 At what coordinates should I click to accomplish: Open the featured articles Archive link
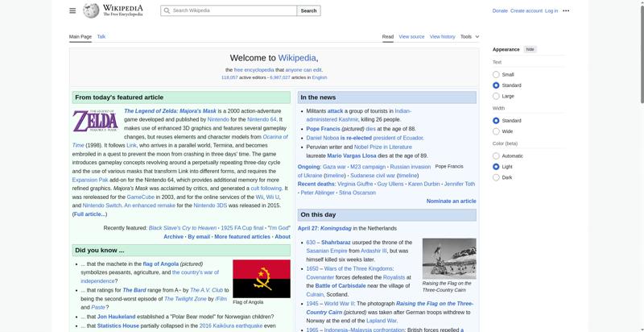pyautogui.click(x=173, y=237)
